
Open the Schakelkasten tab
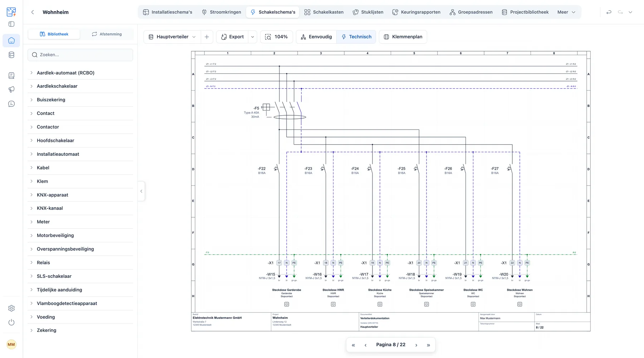324,12
